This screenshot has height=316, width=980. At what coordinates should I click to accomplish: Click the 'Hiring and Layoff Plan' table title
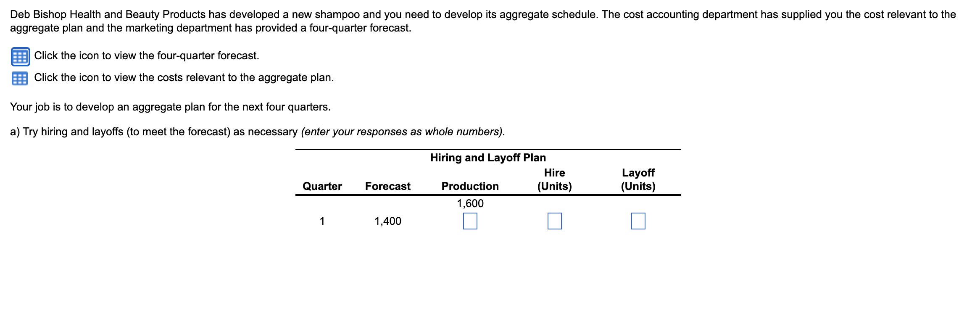pyautogui.click(x=488, y=158)
